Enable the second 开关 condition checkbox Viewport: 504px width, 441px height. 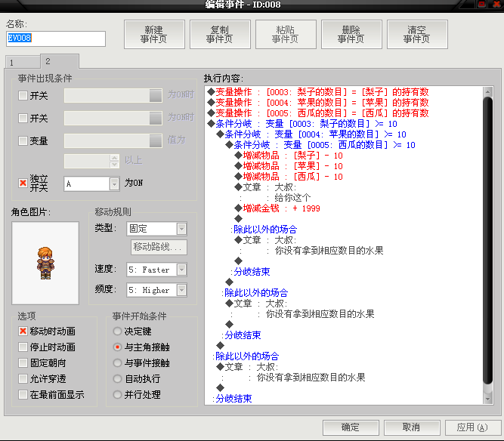[23, 119]
